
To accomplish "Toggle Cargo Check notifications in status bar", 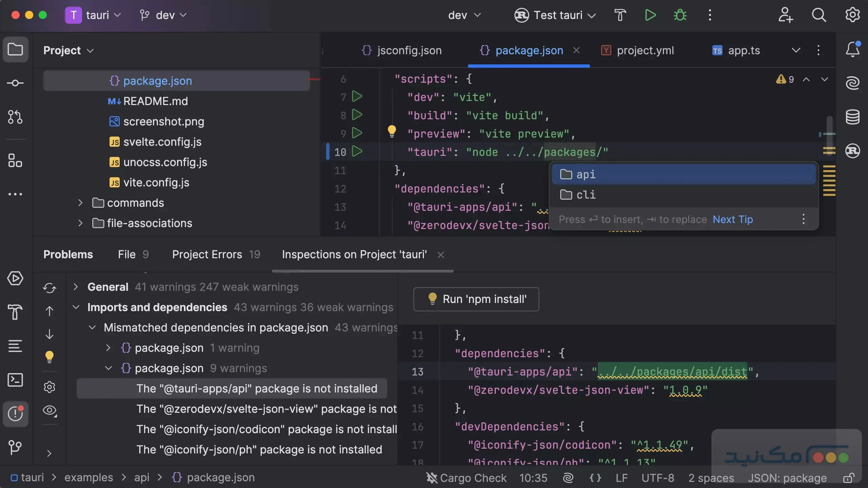I will [432, 478].
